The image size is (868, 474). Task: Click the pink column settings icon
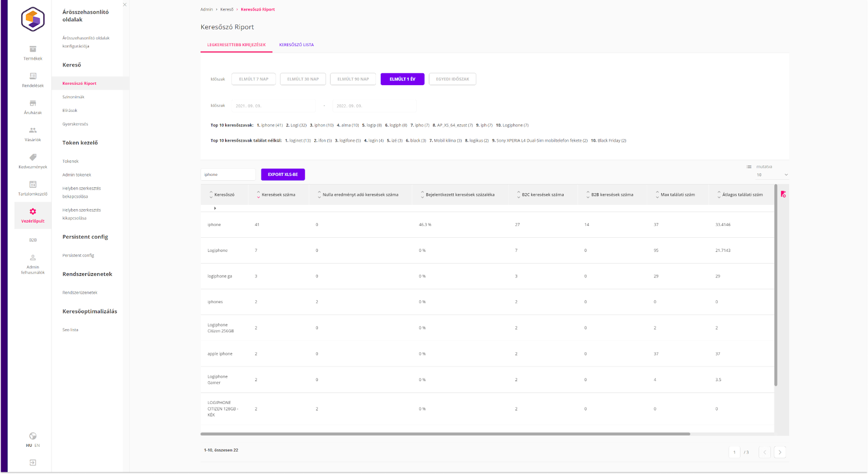[783, 194]
